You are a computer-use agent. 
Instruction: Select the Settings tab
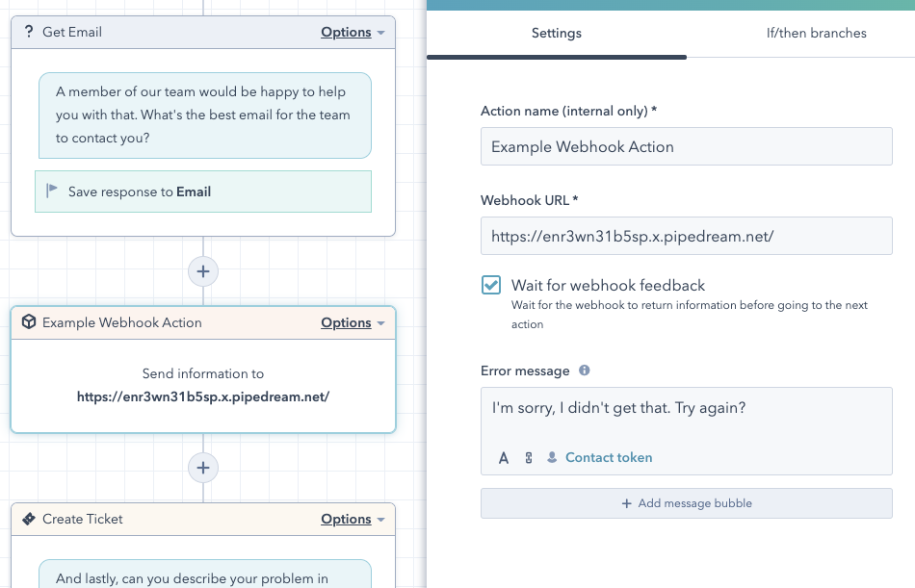[x=556, y=33]
